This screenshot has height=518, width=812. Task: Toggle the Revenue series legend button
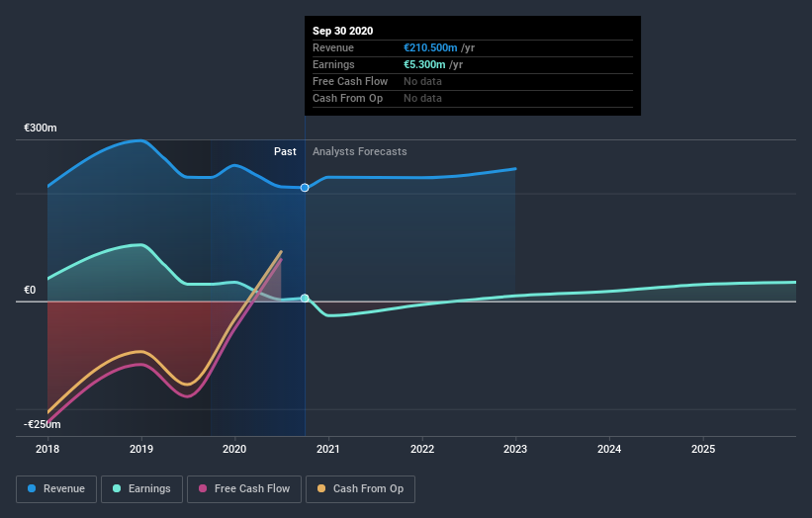(56, 489)
